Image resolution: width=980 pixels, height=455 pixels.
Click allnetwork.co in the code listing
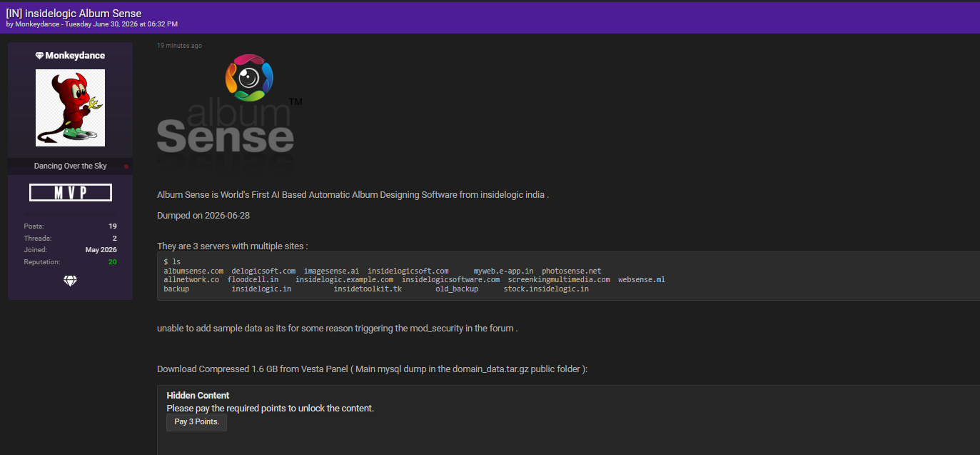tap(191, 280)
